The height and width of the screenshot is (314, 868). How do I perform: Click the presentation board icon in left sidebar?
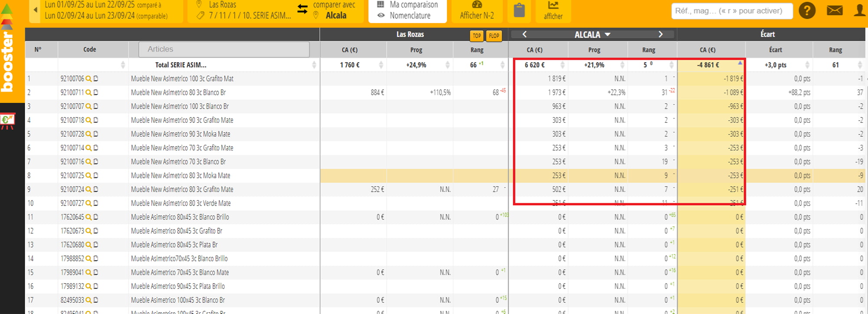pyautogui.click(x=7, y=121)
